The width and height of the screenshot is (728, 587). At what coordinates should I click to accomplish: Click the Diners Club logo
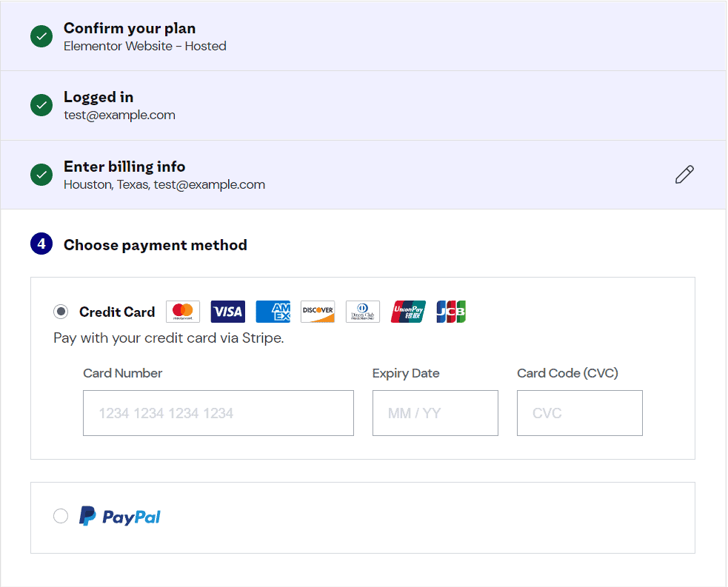tap(363, 312)
